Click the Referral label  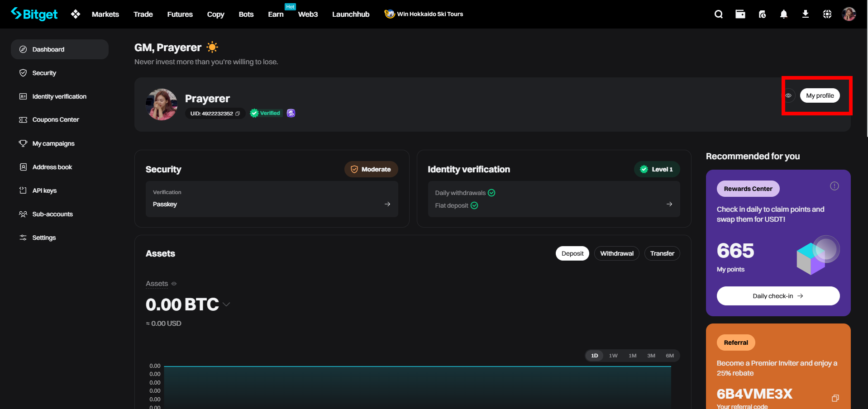pos(736,342)
